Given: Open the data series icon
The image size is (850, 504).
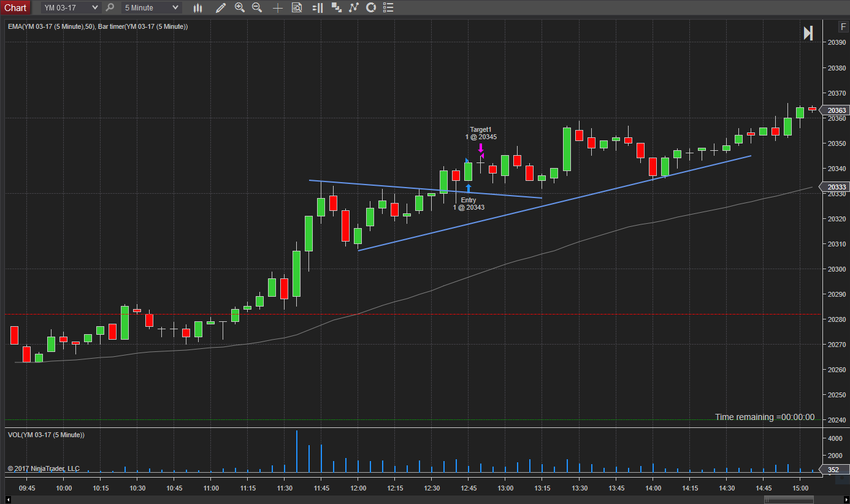Looking at the screenshot, I should click(336, 8).
